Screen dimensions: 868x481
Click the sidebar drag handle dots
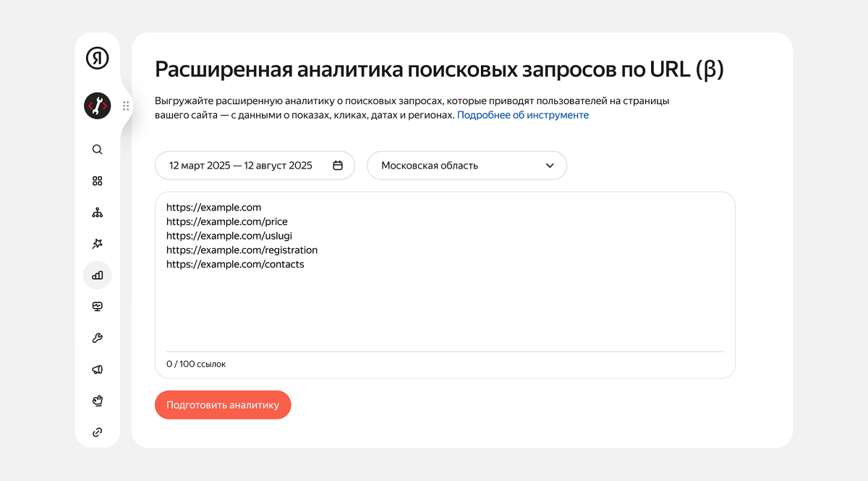pyautogui.click(x=127, y=106)
